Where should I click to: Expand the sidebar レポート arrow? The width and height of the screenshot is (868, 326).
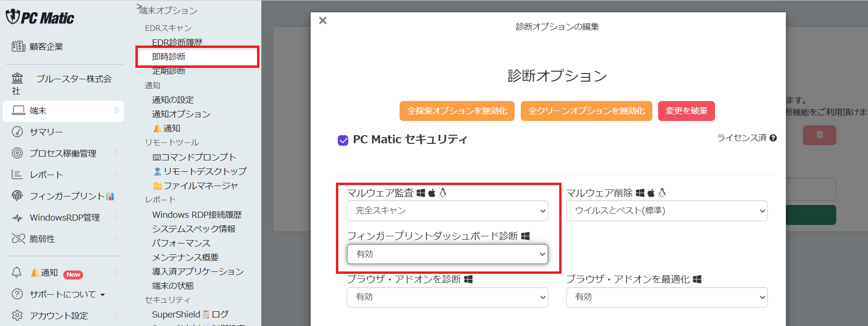point(117,175)
